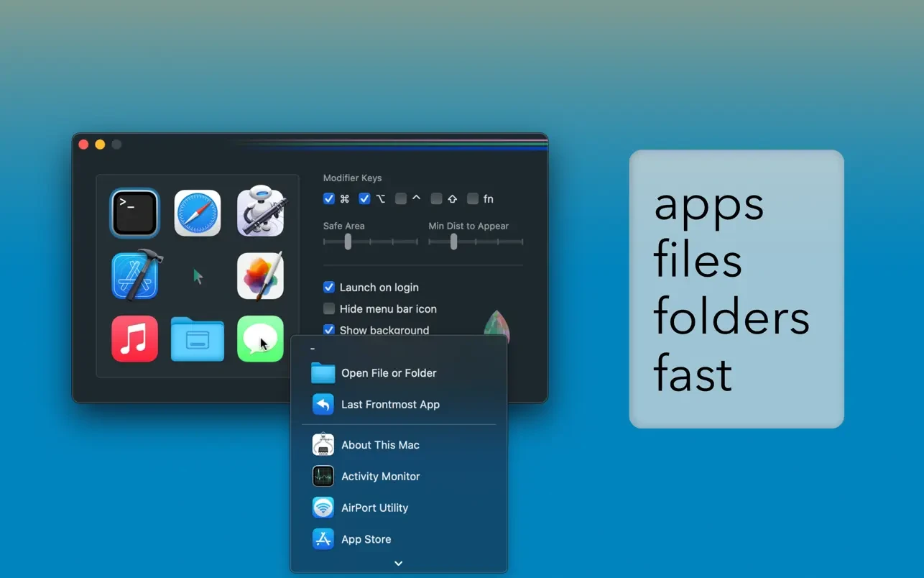Choose Open File or Folder menu item

tap(389, 373)
